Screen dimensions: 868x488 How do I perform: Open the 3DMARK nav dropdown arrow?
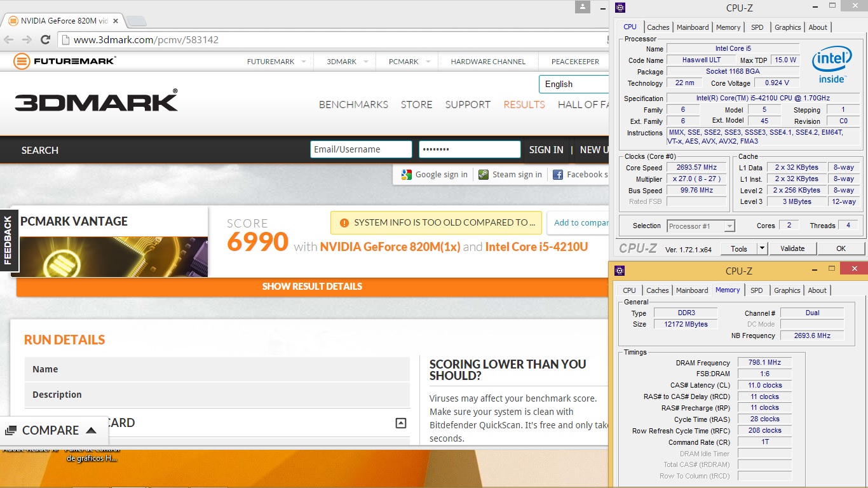coord(365,62)
